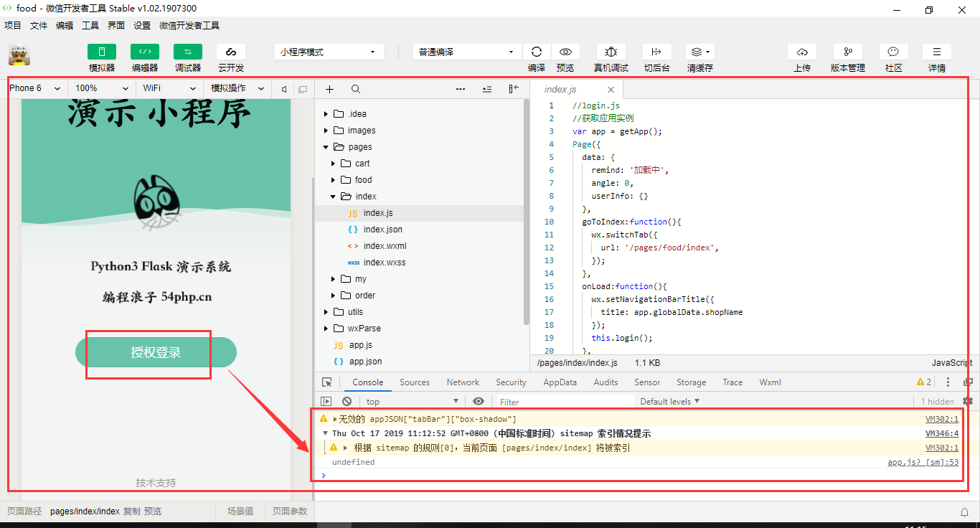Open the VM346:4 source link

point(942,433)
